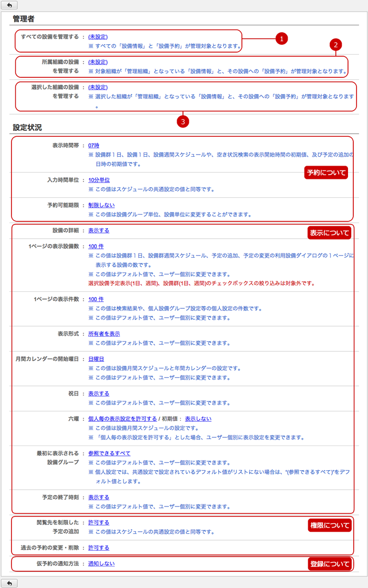Click the 過去の予約の変更・削除 label

(x=50, y=548)
